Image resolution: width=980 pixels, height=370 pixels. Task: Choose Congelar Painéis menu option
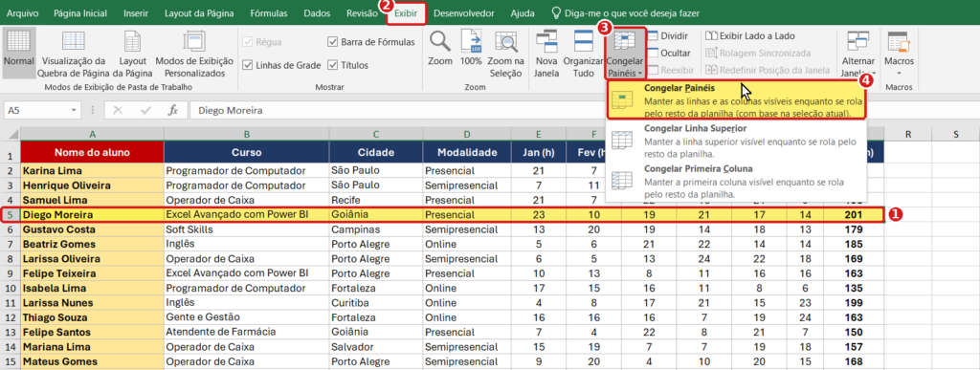coord(736,100)
